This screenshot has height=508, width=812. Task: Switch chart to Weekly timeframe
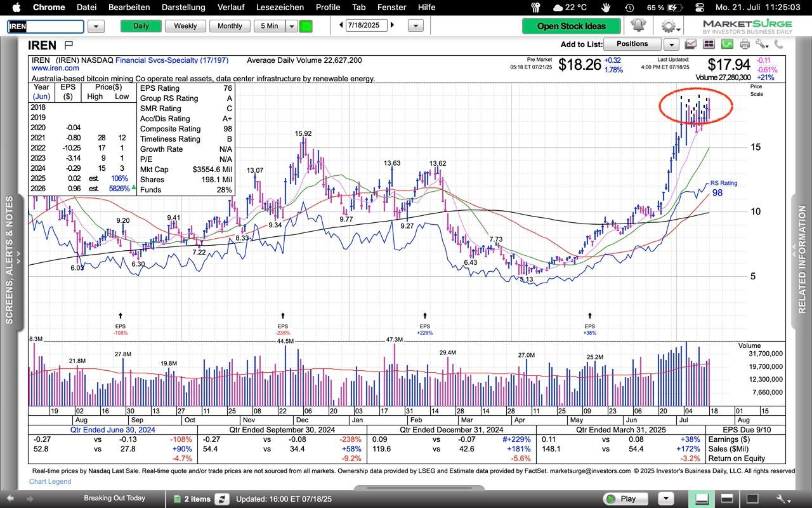(185, 26)
